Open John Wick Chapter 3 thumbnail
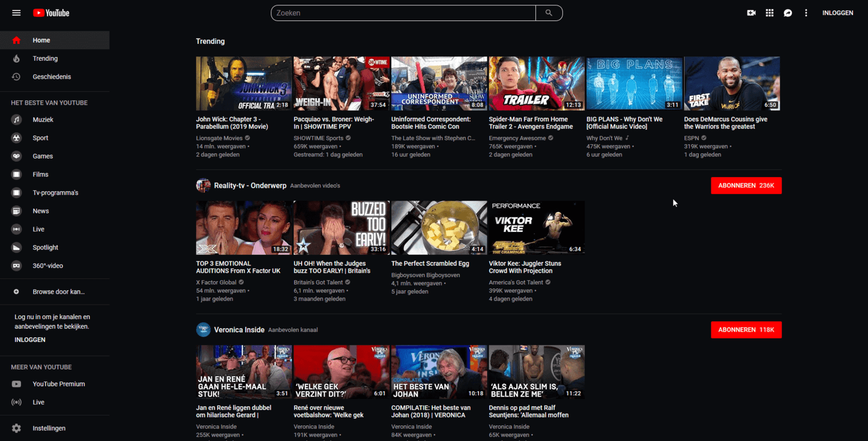868x441 pixels. click(x=244, y=84)
